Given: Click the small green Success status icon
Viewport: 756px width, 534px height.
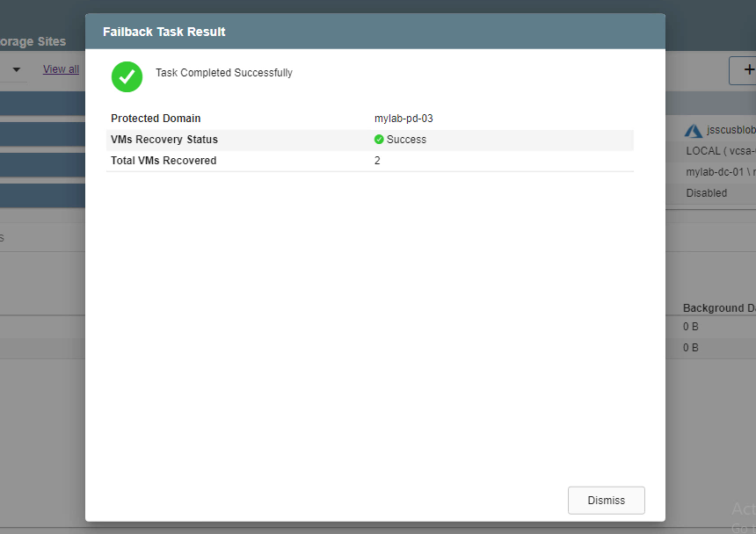Looking at the screenshot, I should coord(379,140).
